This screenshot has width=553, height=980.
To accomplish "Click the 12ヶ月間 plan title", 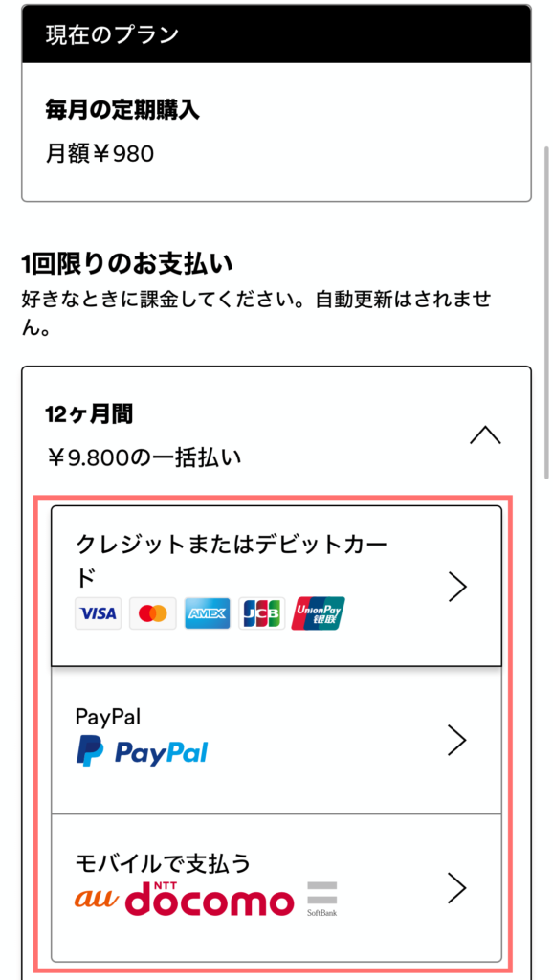I will click(x=89, y=414).
